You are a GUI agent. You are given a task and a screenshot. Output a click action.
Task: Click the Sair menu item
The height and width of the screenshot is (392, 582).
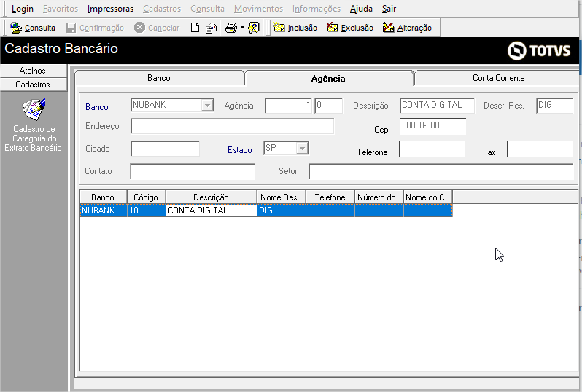[389, 9]
